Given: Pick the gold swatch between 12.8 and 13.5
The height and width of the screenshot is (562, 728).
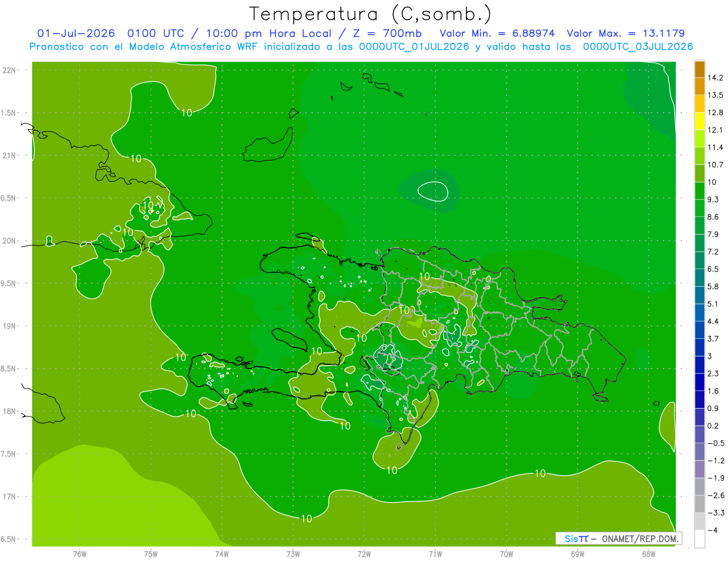Looking at the screenshot, I should 699,104.
